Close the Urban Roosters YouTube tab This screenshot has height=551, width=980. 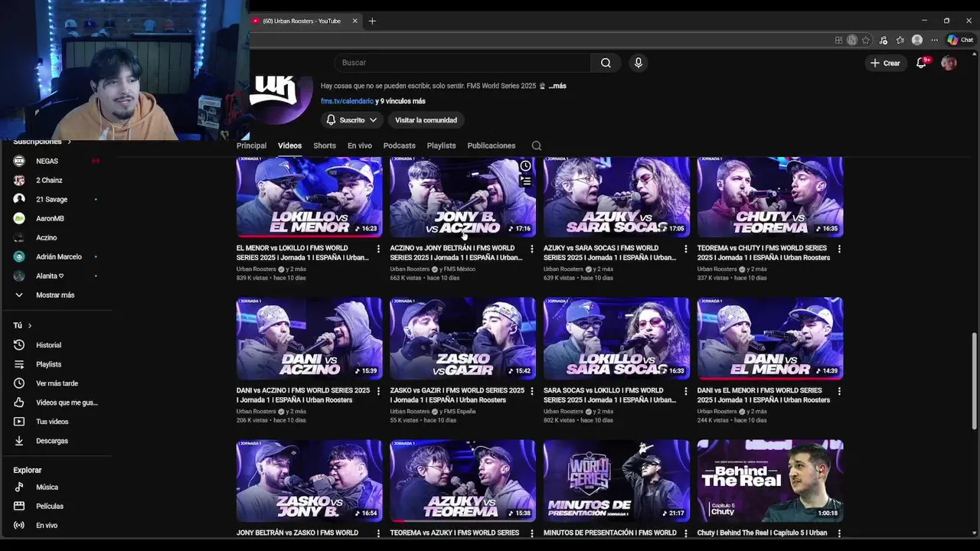[354, 21]
